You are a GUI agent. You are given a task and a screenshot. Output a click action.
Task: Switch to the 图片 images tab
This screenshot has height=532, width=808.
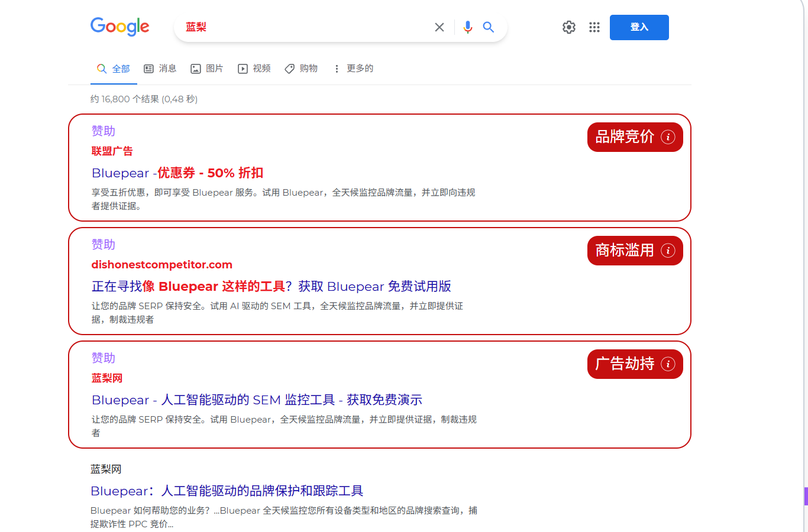(207, 69)
